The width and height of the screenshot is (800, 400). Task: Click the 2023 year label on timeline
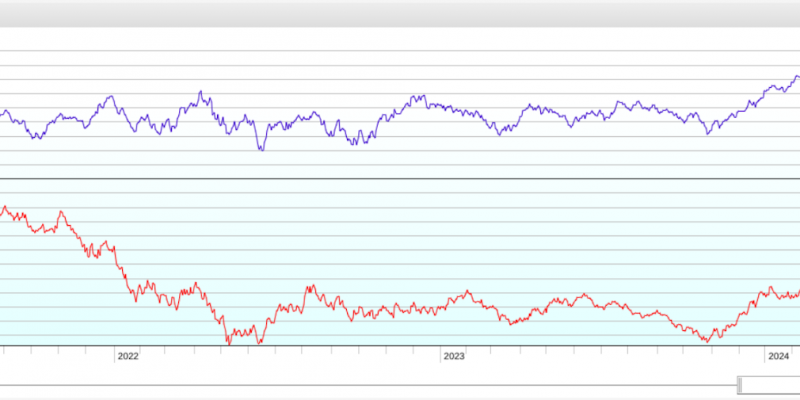pyautogui.click(x=454, y=357)
